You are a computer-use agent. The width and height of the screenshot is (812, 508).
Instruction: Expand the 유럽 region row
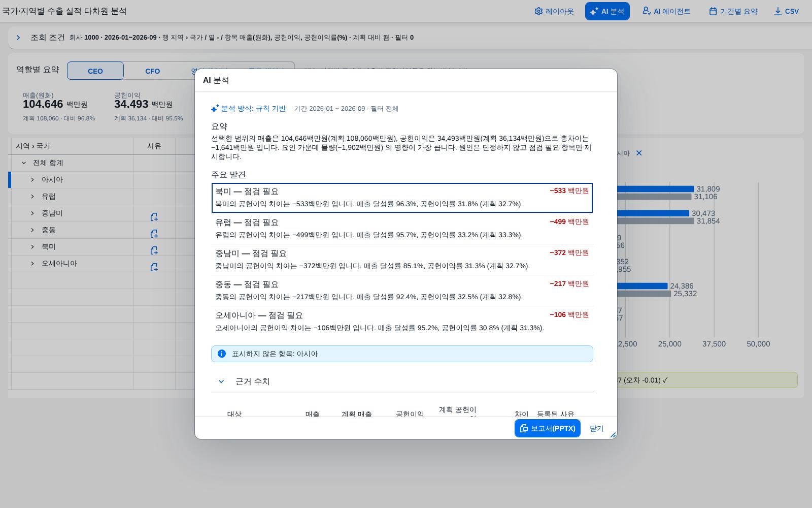click(x=32, y=197)
